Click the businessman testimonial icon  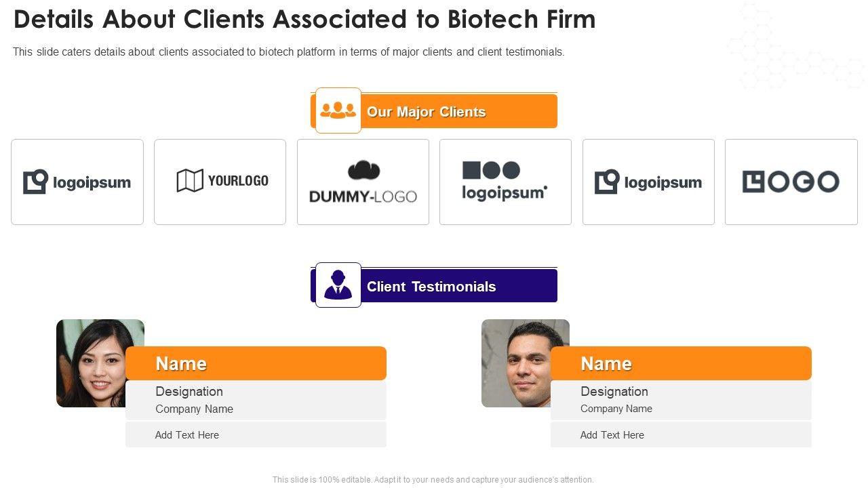pyautogui.click(x=338, y=285)
